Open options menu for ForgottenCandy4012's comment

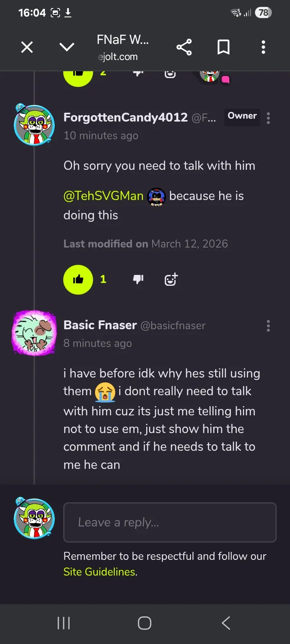(x=268, y=118)
